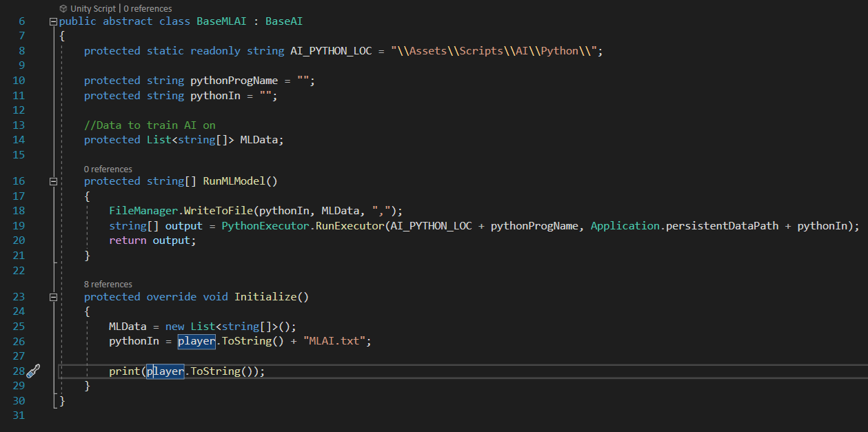Click line number 22 in the gutter
868x432 pixels.
(19, 270)
